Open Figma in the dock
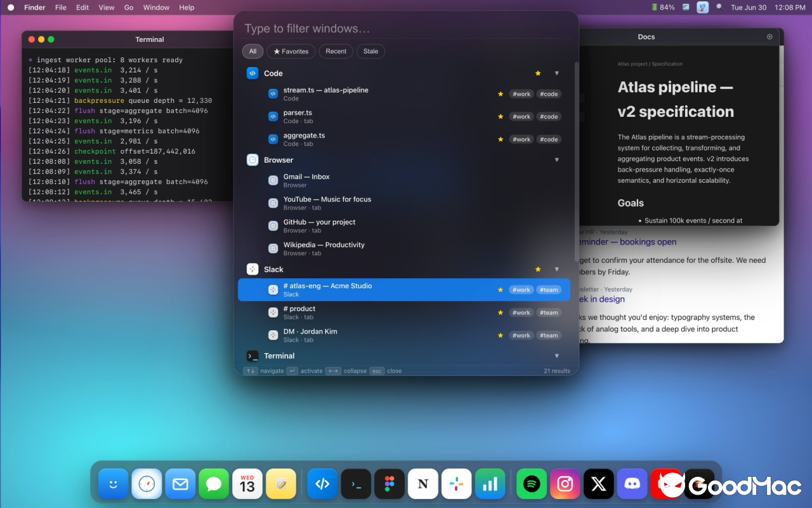This screenshot has width=812, height=508. click(390, 484)
